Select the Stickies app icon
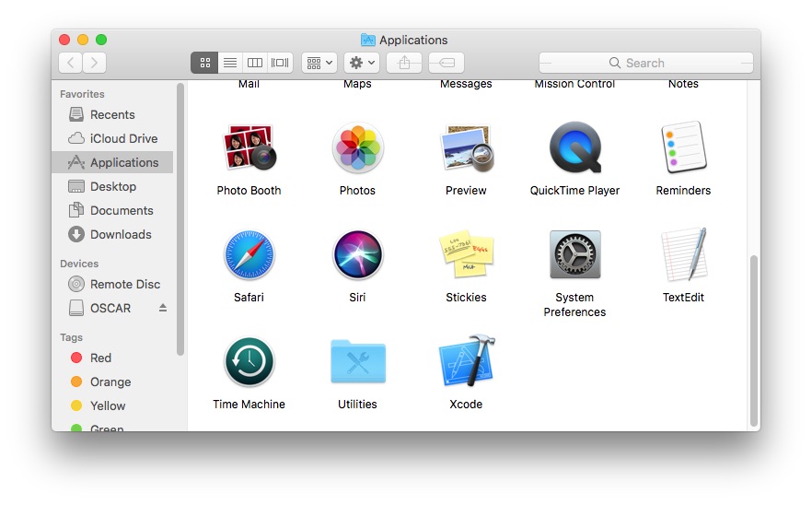This screenshot has width=812, height=505. [466, 253]
